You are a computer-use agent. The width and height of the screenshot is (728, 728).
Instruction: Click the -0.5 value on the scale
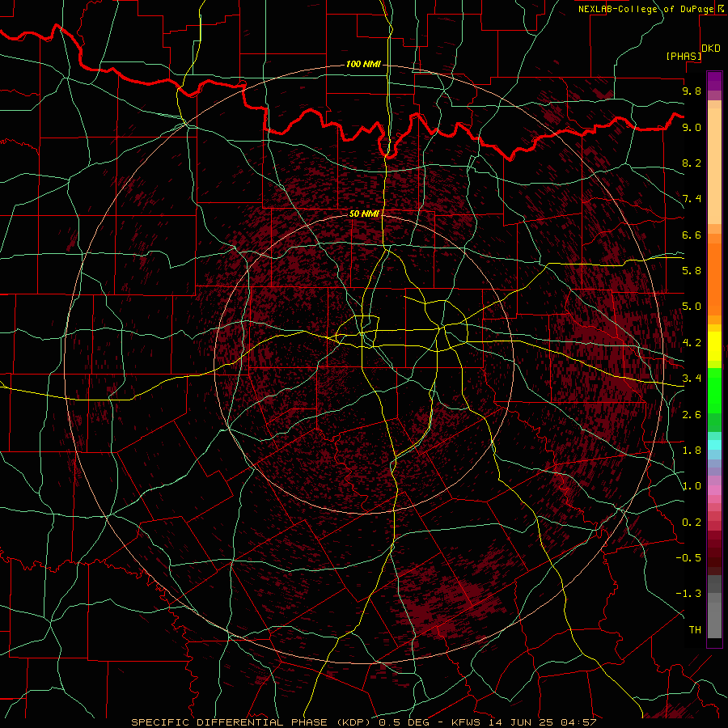pyautogui.click(x=688, y=558)
